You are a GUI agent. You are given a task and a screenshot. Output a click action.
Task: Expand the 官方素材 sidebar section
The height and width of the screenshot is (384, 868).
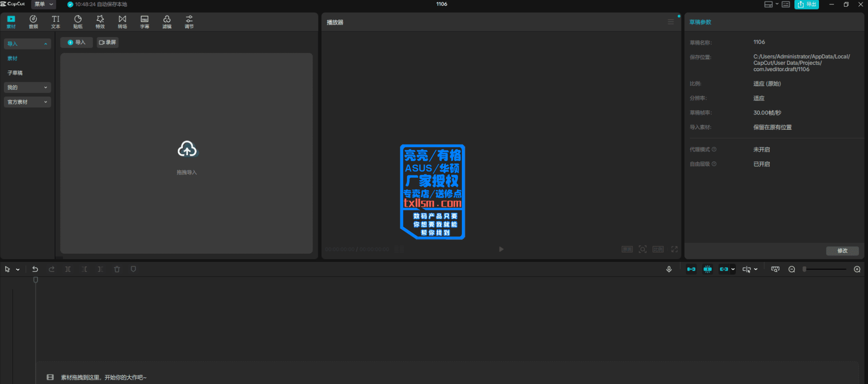[x=27, y=102]
